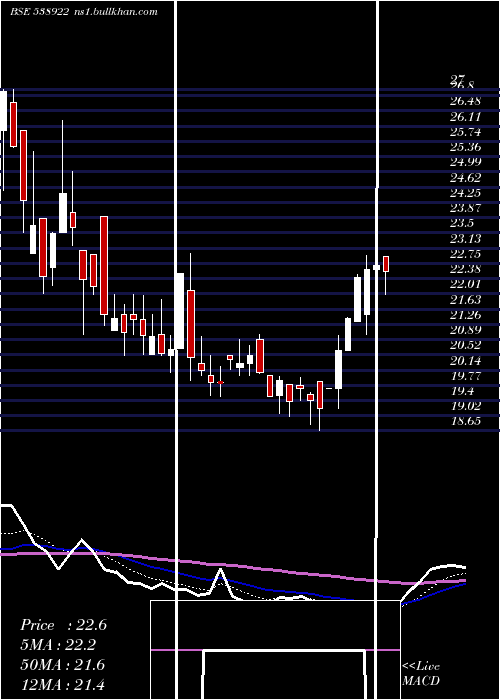The height and width of the screenshot is (700, 500).
Task: Click the 18.65 price axis label
Action: point(465,421)
